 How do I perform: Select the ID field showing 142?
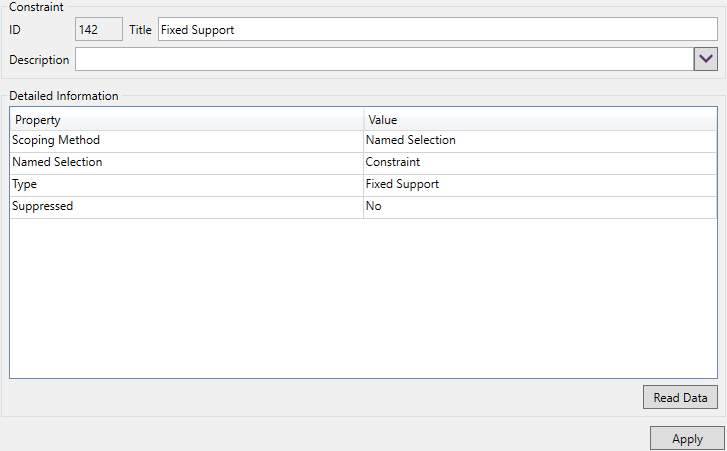pyautogui.click(x=100, y=30)
